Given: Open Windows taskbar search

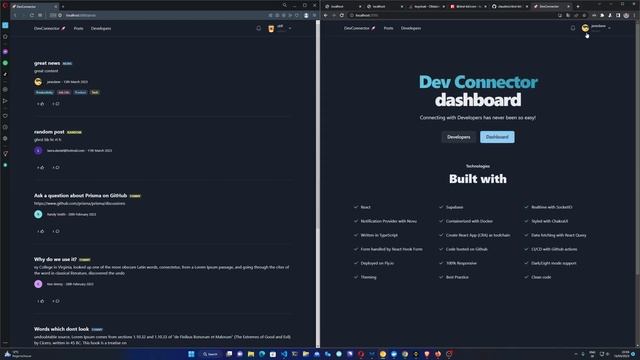Looking at the screenshot, I should (x=210, y=354).
